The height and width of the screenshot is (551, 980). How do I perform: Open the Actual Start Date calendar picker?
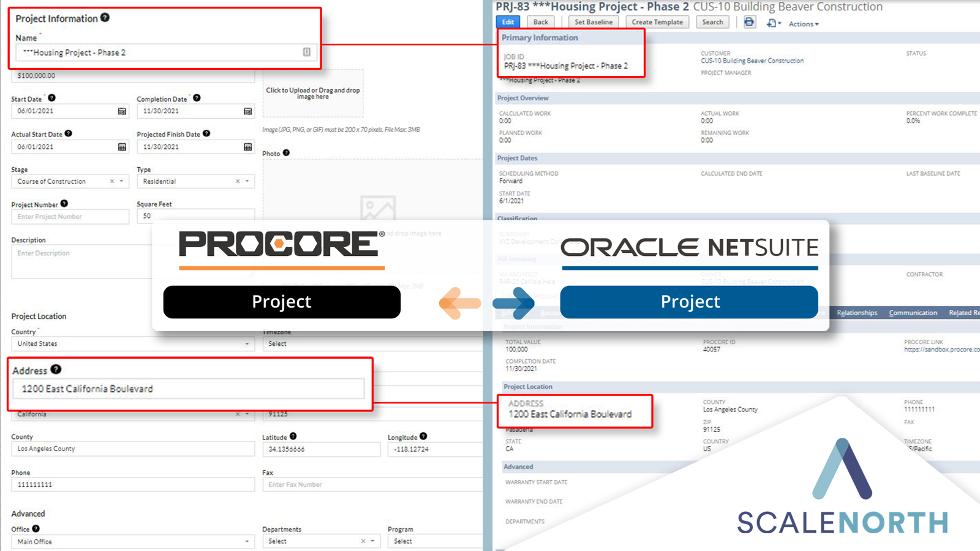coord(122,147)
